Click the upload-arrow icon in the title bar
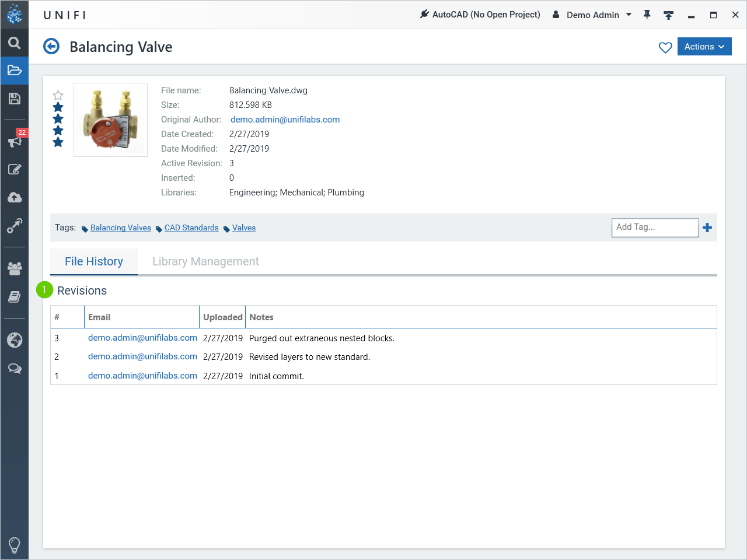The width and height of the screenshot is (747, 560). pyautogui.click(x=669, y=15)
